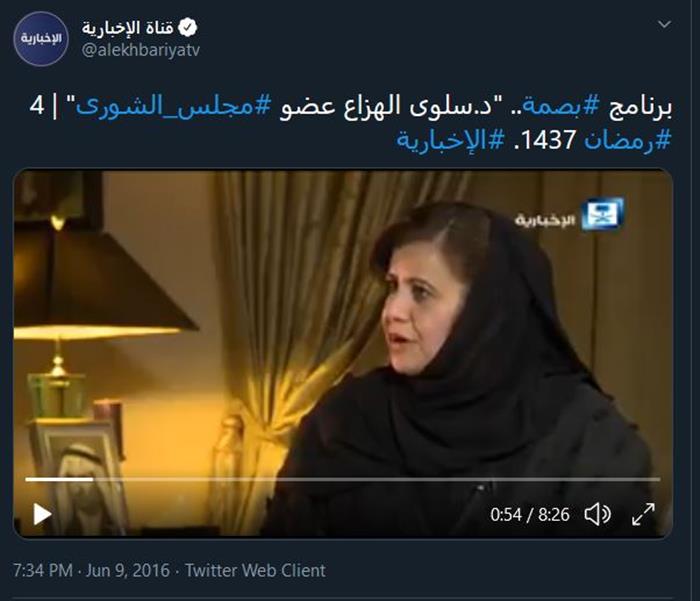Open the قناة الإخبارية display name
The height and width of the screenshot is (601, 700).
[127, 28]
